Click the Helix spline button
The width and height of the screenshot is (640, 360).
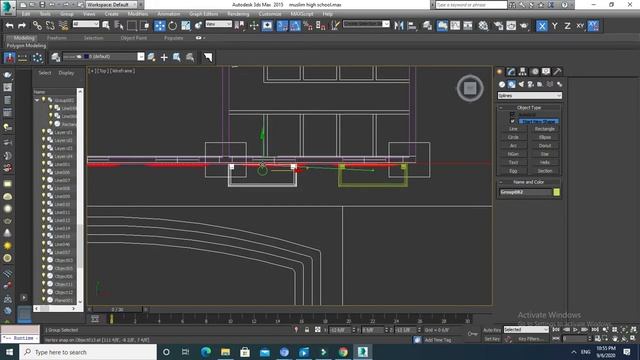click(x=544, y=162)
